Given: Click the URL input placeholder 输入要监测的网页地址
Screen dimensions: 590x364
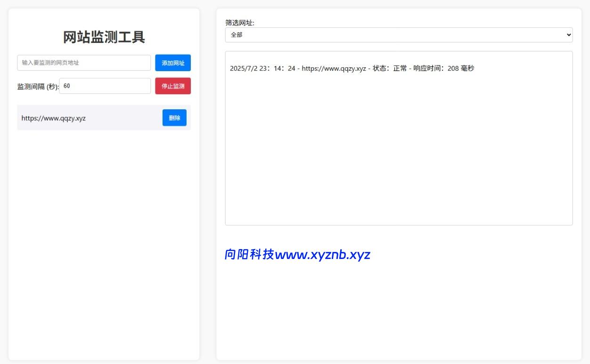Looking at the screenshot, I should tap(83, 63).
